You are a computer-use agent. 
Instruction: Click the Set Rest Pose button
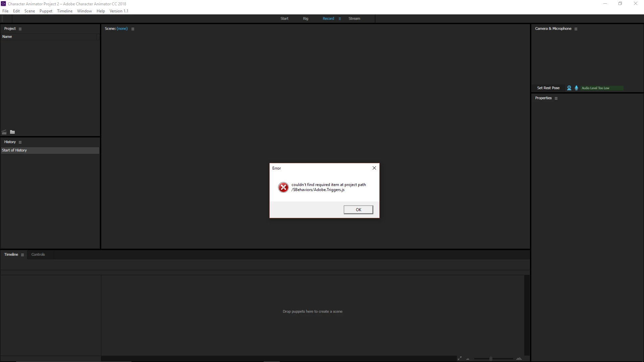pos(548,88)
